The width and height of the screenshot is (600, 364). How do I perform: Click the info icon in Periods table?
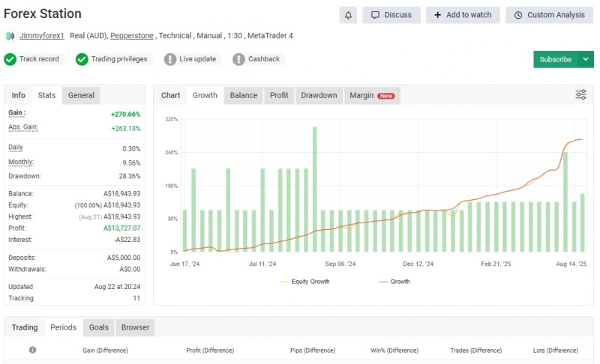point(32,350)
